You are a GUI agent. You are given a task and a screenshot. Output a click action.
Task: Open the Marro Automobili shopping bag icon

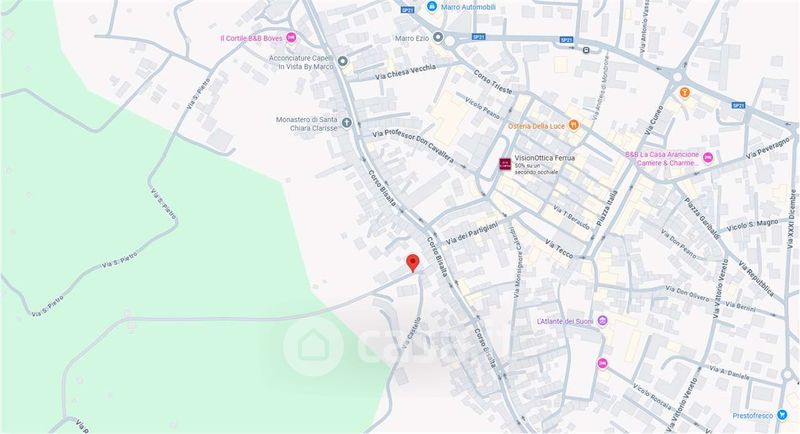coord(432,7)
